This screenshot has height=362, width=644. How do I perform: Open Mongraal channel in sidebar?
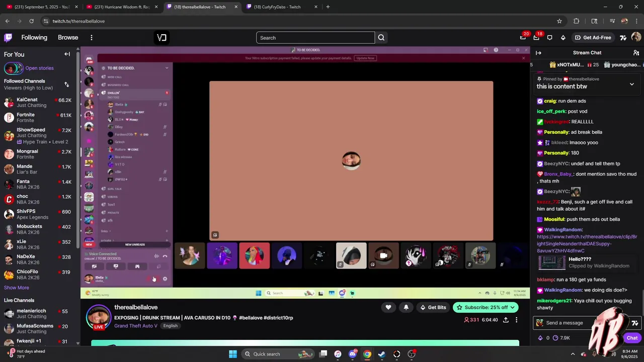click(x=39, y=154)
